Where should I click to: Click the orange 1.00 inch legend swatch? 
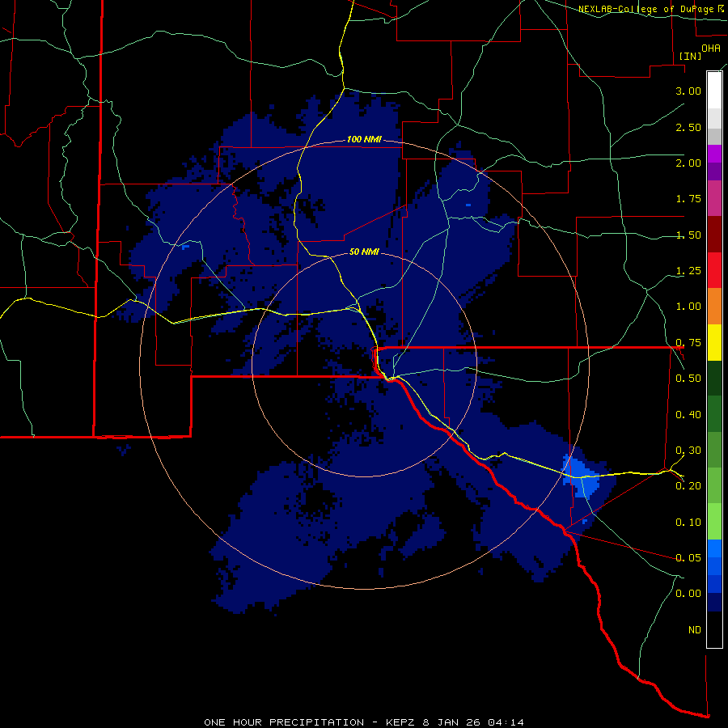pos(714,306)
